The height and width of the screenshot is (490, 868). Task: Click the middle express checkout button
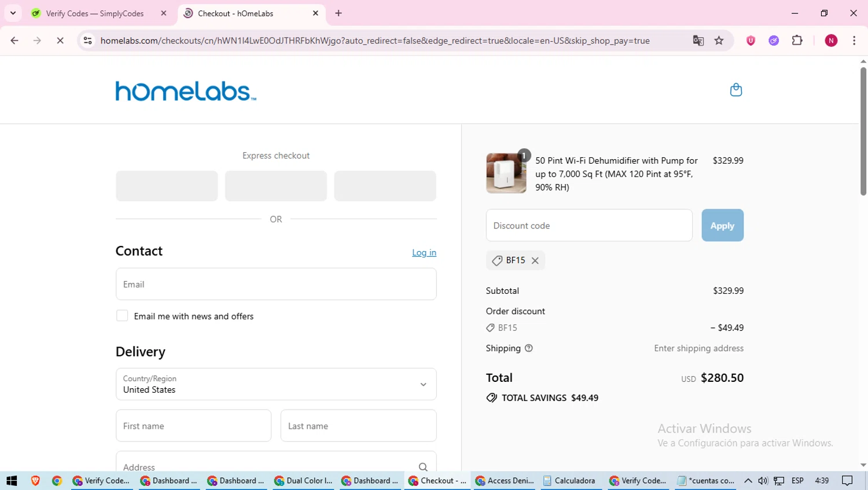pyautogui.click(x=276, y=186)
